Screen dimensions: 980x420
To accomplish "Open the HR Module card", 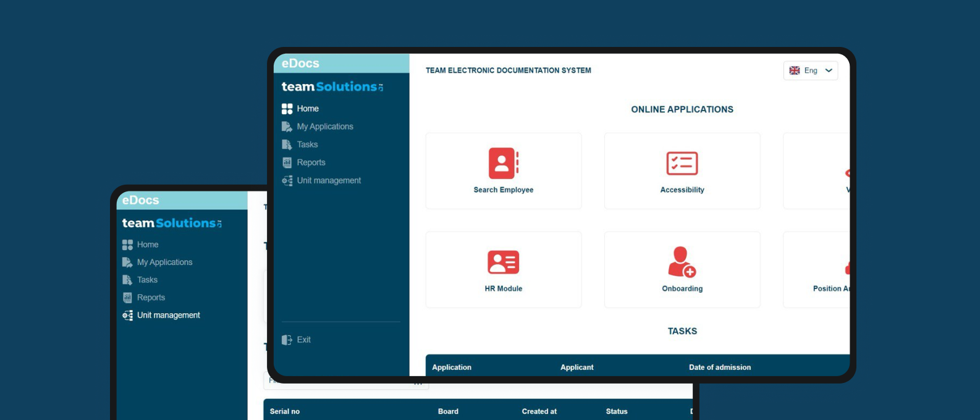I will coord(504,270).
